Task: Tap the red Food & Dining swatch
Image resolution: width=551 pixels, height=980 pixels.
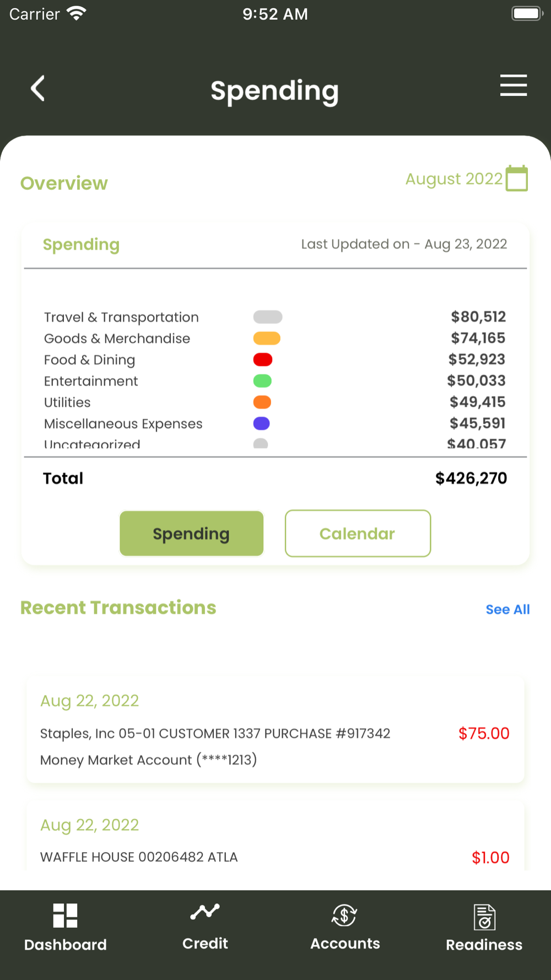Action: [263, 360]
